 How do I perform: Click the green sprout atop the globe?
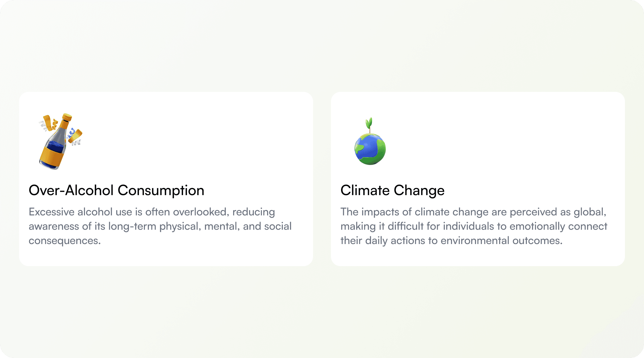[x=369, y=125]
